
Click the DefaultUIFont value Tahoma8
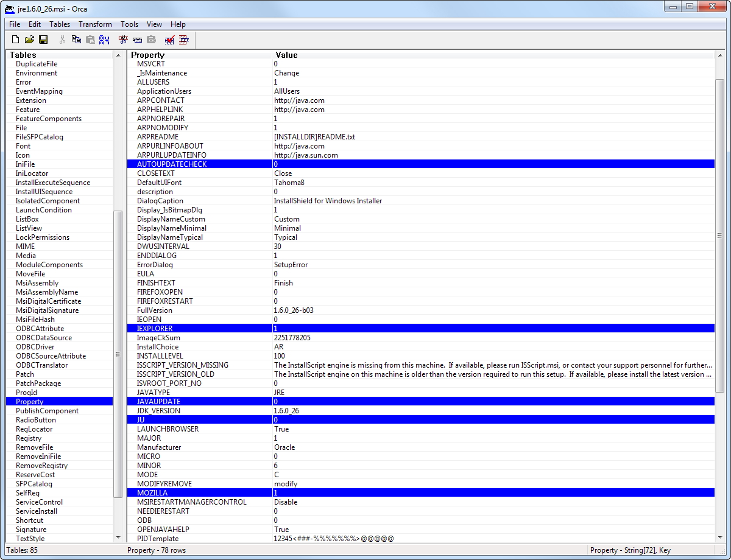(x=289, y=183)
